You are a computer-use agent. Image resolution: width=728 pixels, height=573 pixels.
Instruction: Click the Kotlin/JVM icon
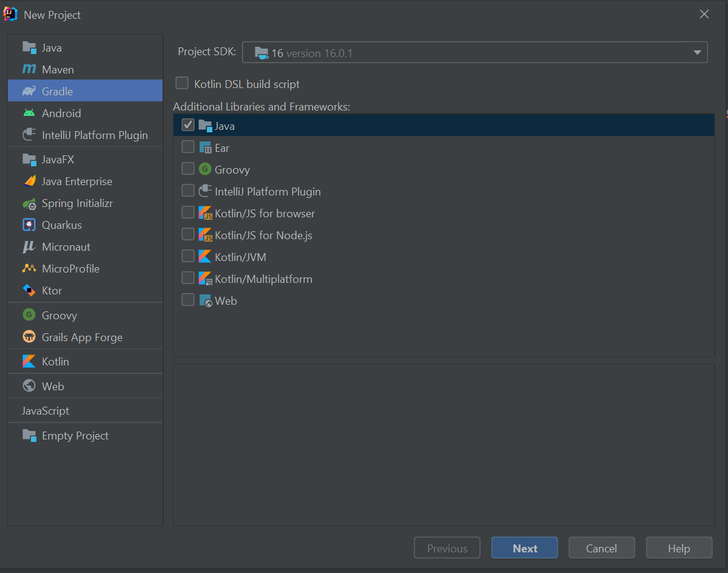(205, 257)
